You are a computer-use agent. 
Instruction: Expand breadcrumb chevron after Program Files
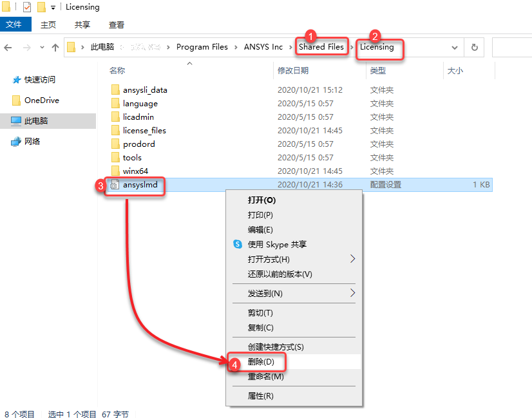236,47
